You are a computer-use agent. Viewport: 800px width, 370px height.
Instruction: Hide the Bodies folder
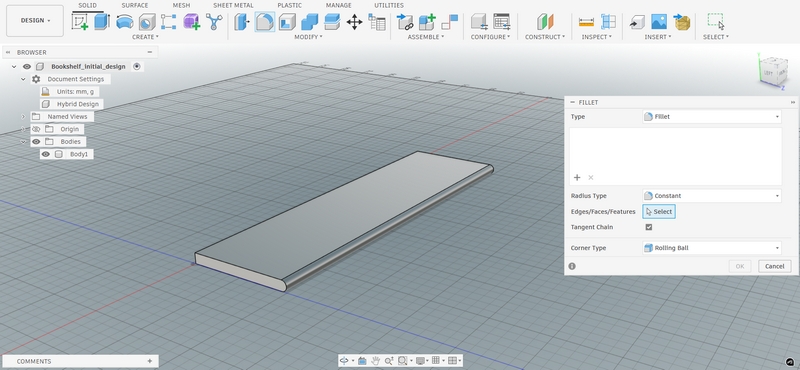click(x=36, y=141)
